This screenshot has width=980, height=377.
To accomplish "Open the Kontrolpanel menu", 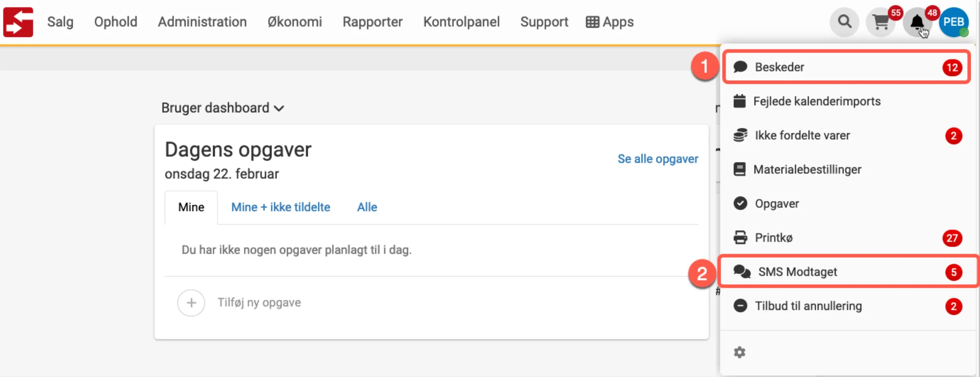I will pyautogui.click(x=461, y=22).
